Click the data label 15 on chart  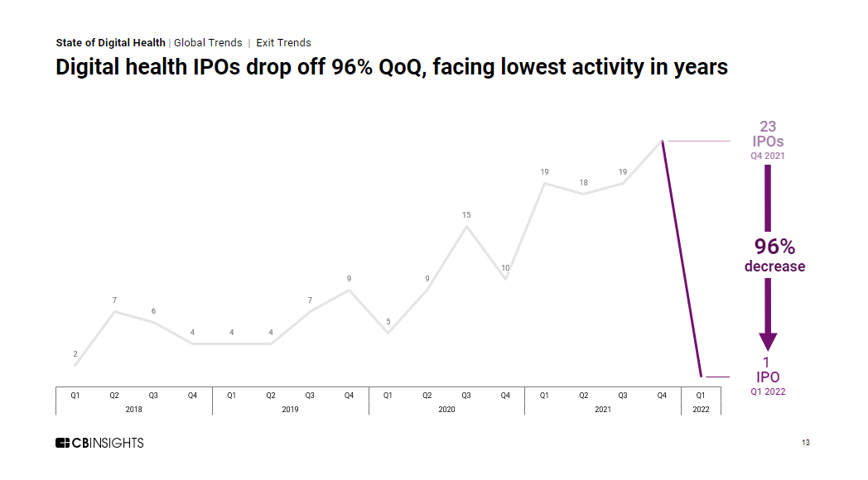point(466,215)
